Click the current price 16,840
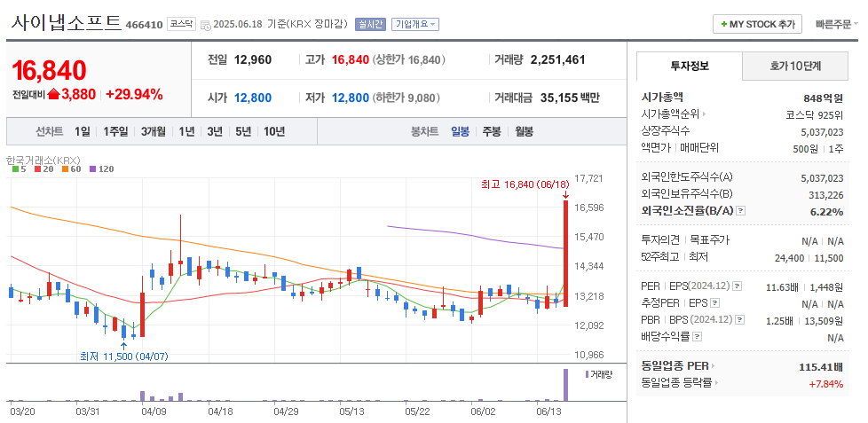868x423 pixels. point(50,70)
